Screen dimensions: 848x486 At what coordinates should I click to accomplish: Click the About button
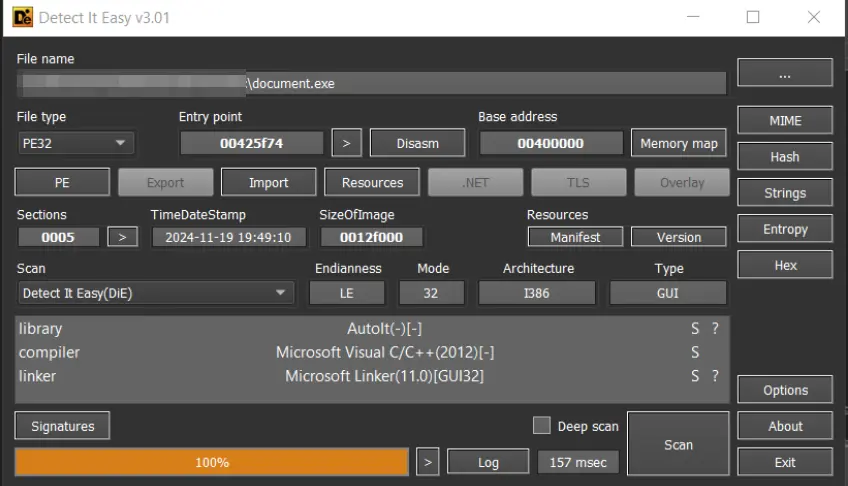pyautogui.click(x=785, y=426)
